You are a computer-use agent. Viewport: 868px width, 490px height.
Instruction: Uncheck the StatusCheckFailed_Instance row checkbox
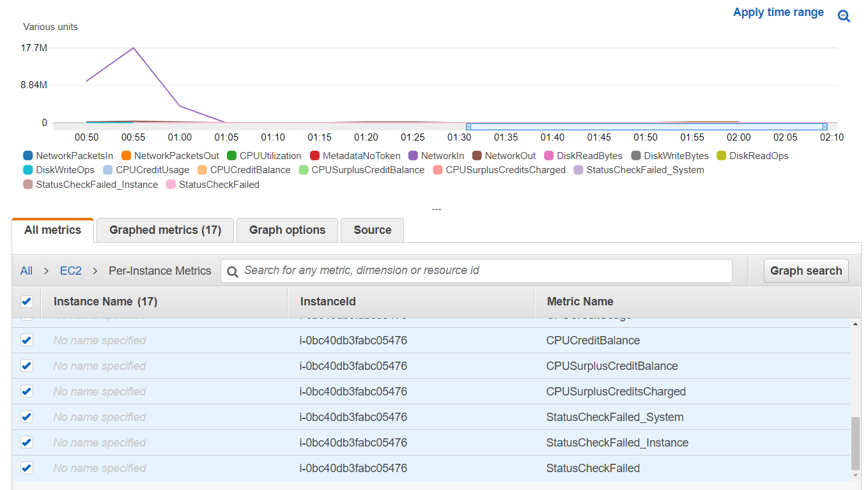[x=27, y=442]
